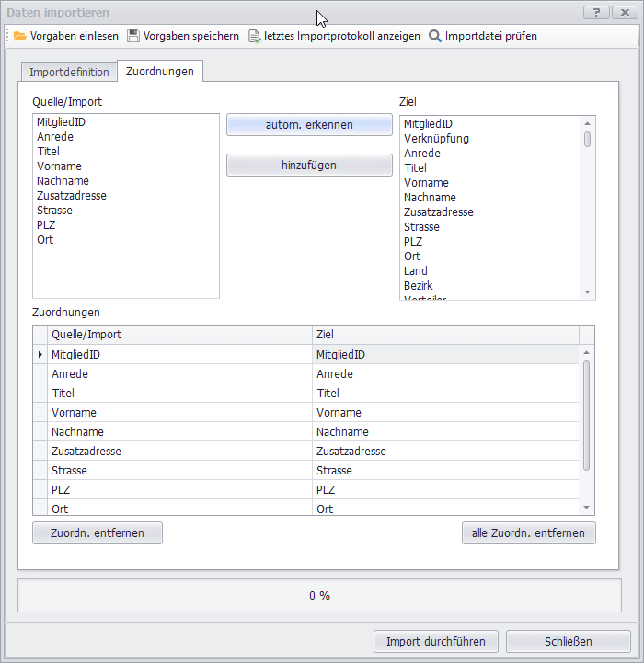
Task: Click scroll down arrow in Zuordnungen table
Action: point(587,508)
